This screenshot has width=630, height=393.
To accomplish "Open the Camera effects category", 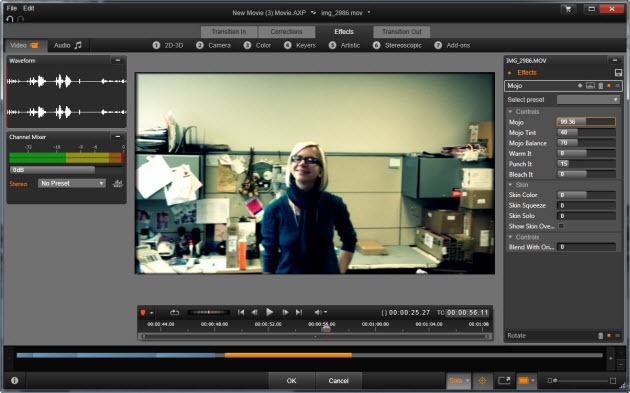I will tap(213, 45).
